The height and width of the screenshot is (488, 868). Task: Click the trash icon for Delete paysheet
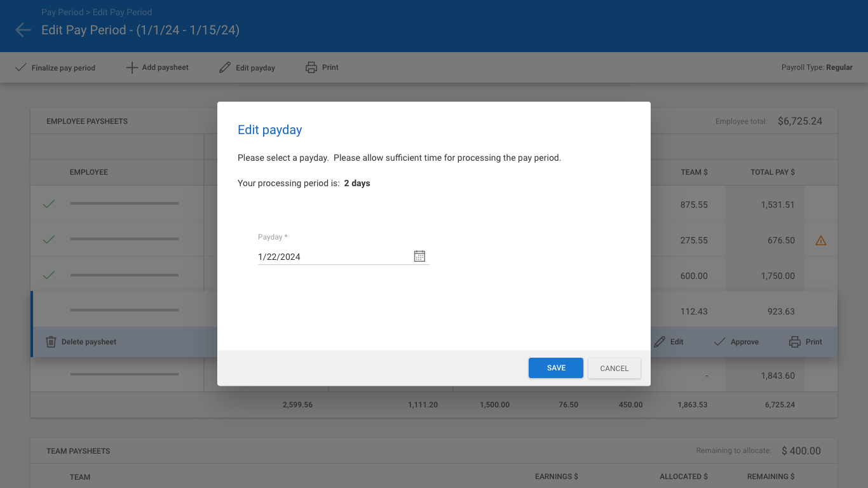click(51, 342)
